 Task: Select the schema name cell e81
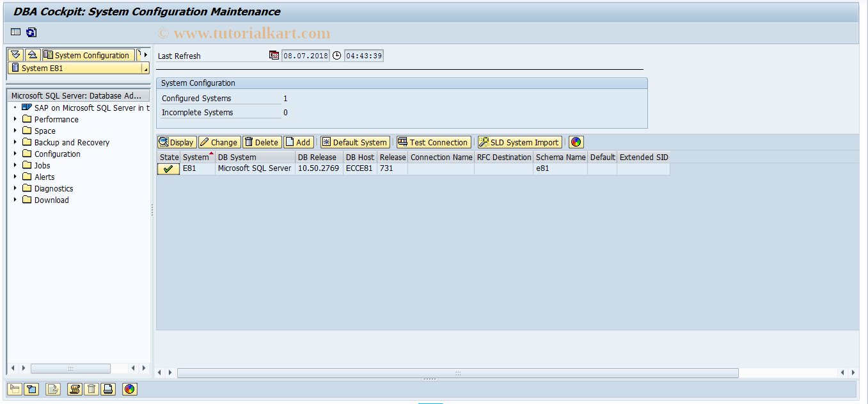pyautogui.click(x=560, y=168)
